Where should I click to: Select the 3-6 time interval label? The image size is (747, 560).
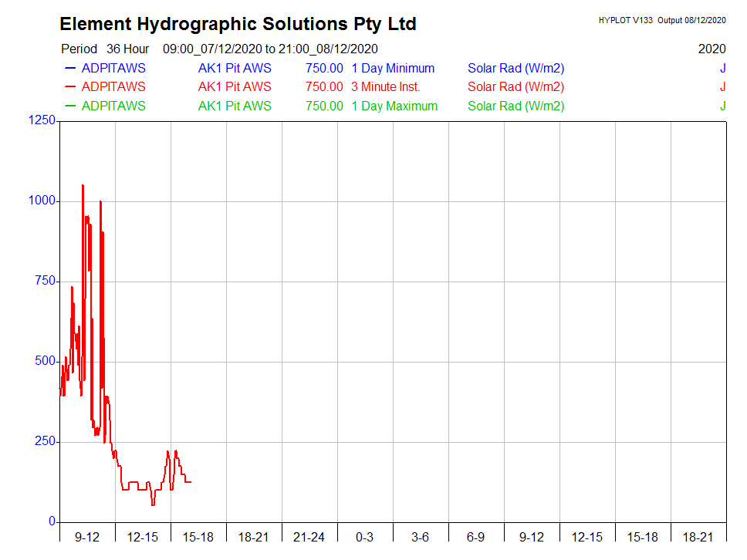(x=420, y=537)
